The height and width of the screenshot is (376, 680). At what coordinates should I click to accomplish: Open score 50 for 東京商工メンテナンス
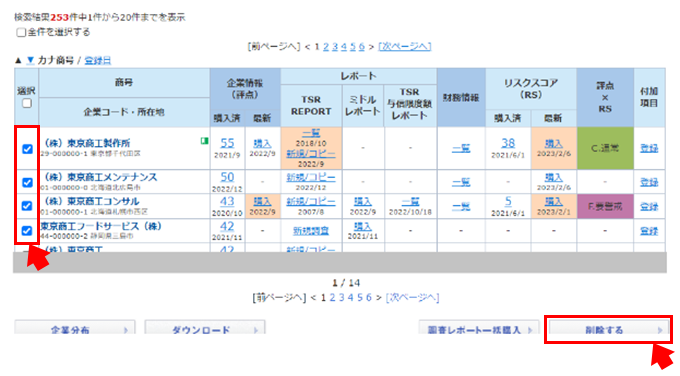click(227, 177)
